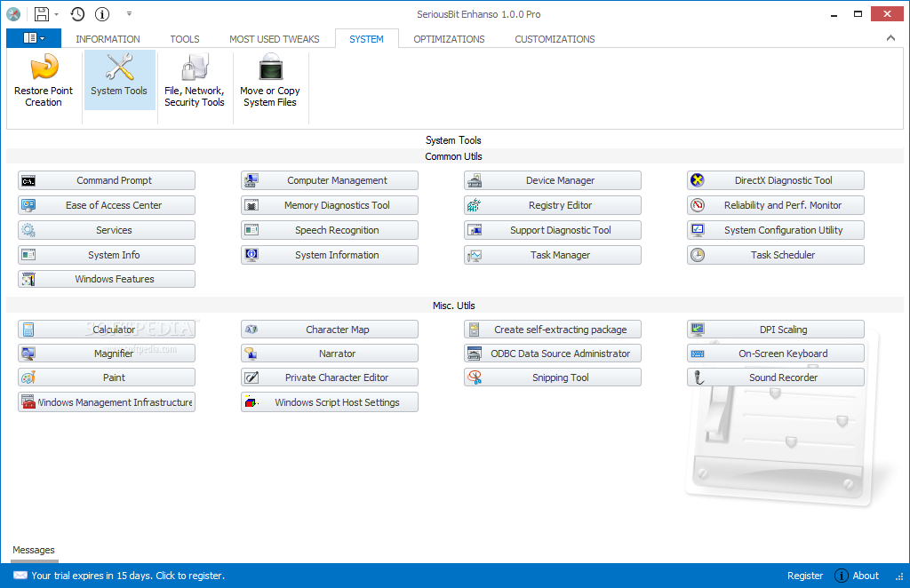Click the Memory Diagnostics Tool icon
Screen dimensions: 910x588
point(251,205)
